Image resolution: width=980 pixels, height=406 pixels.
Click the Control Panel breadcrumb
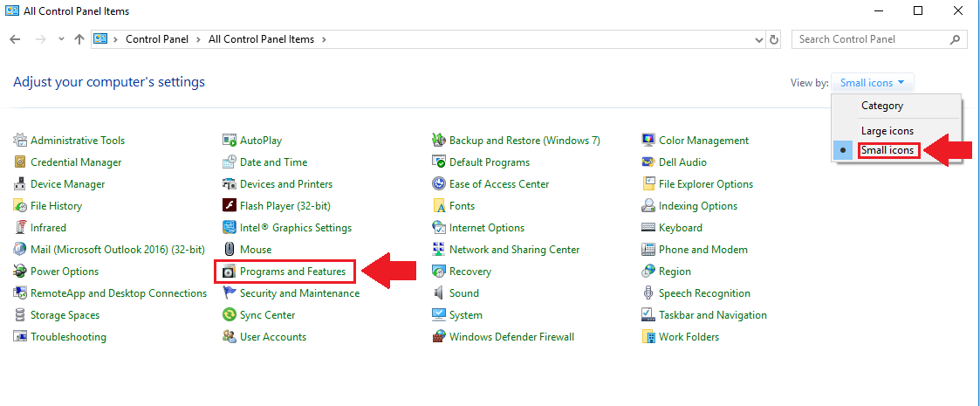tap(157, 39)
